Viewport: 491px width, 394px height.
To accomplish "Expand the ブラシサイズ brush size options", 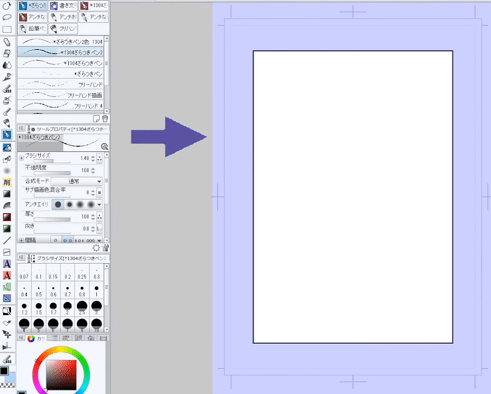I will click(21, 158).
